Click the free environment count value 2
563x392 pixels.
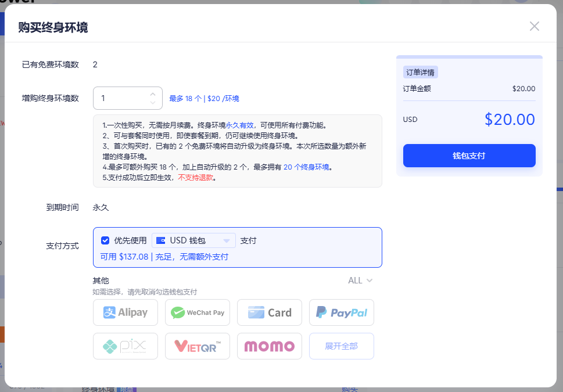coord(95,64)
